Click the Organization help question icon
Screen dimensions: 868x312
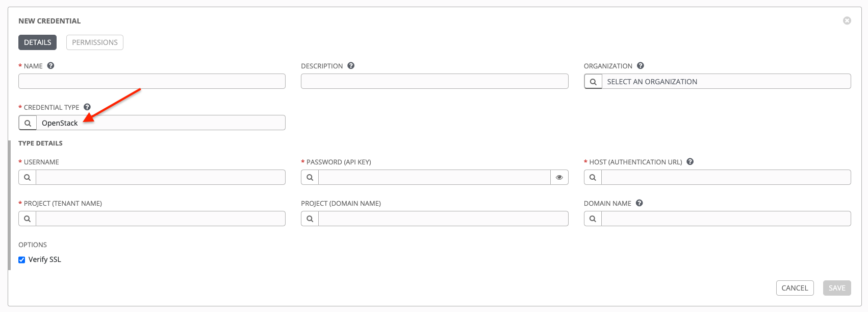click(x=641, y=66)
